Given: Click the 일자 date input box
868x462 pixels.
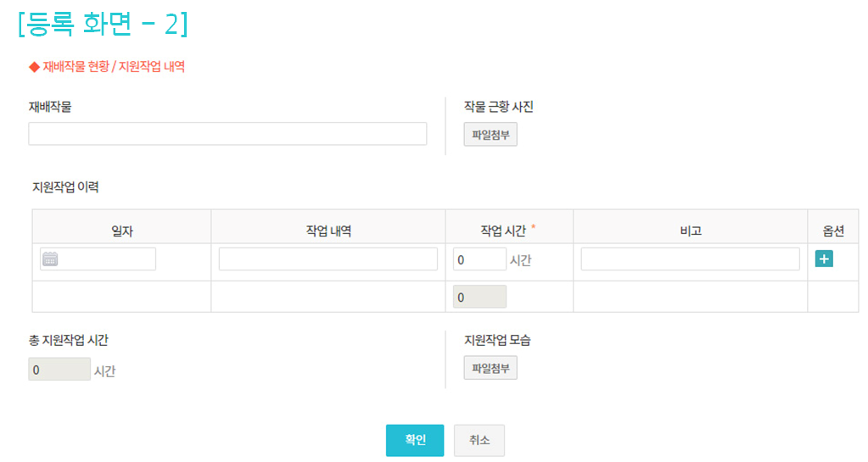Looking at the screenshot, I should (106, 259).
